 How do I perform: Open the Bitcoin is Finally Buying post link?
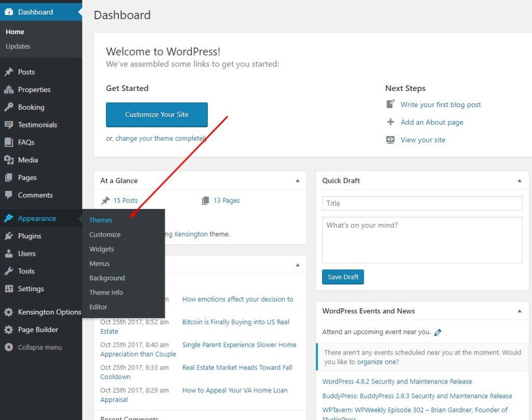(x=236, y=322)
